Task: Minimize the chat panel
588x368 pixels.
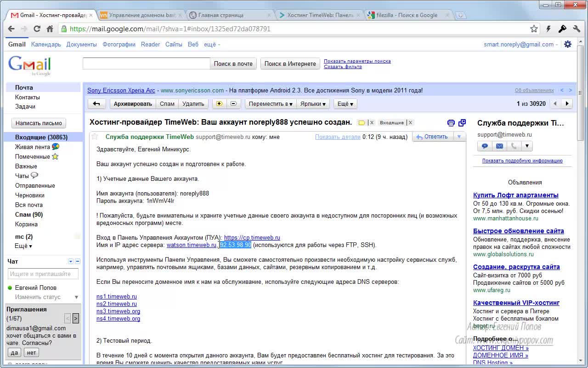Action: 78,261
